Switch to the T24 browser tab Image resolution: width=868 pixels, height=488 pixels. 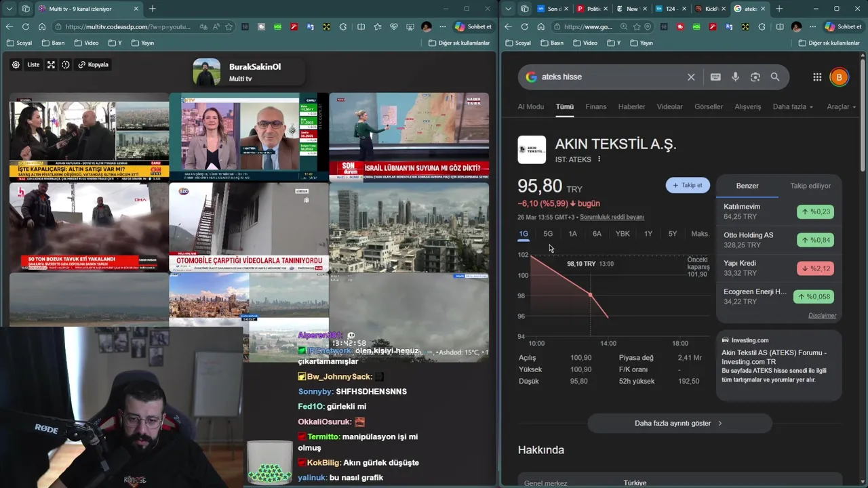coord(671,9)
